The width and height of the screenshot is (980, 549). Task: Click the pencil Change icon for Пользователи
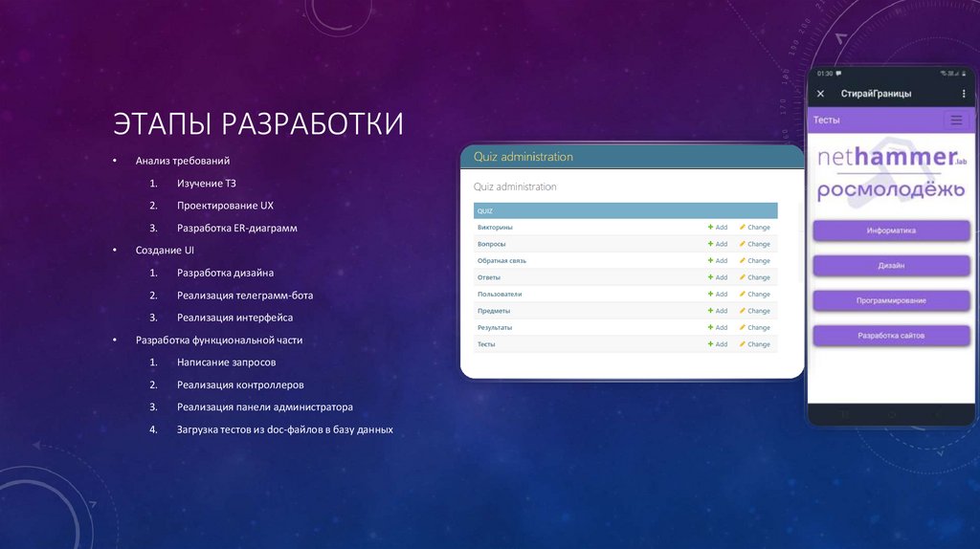(x=743, y=295)
